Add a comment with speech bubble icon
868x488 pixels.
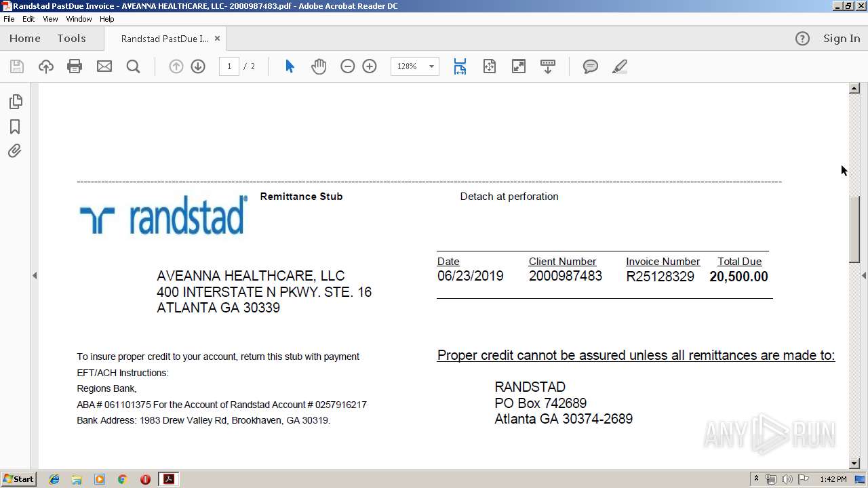(x=591, y=66)
